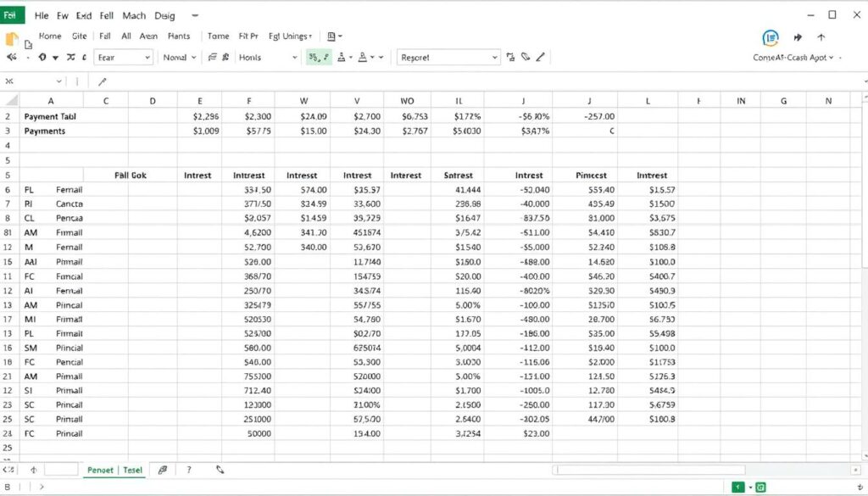The width and height of the screenshot is (868, 496).
Task: Open the Hle menu
Action: tap(42, 15)
